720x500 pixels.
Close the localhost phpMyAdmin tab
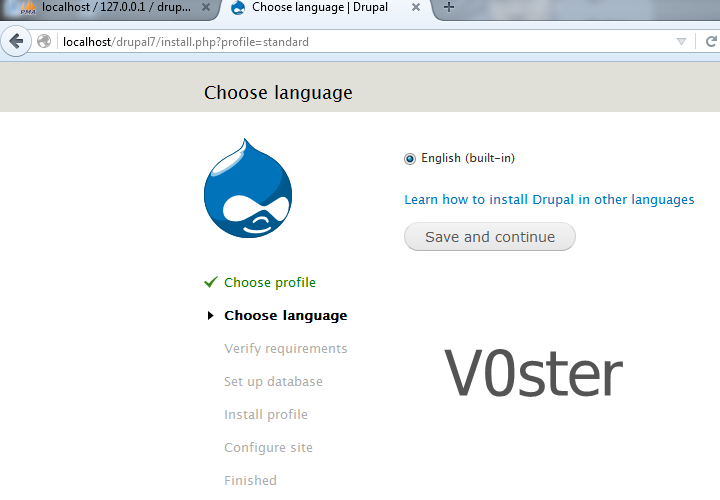(206, 7)
